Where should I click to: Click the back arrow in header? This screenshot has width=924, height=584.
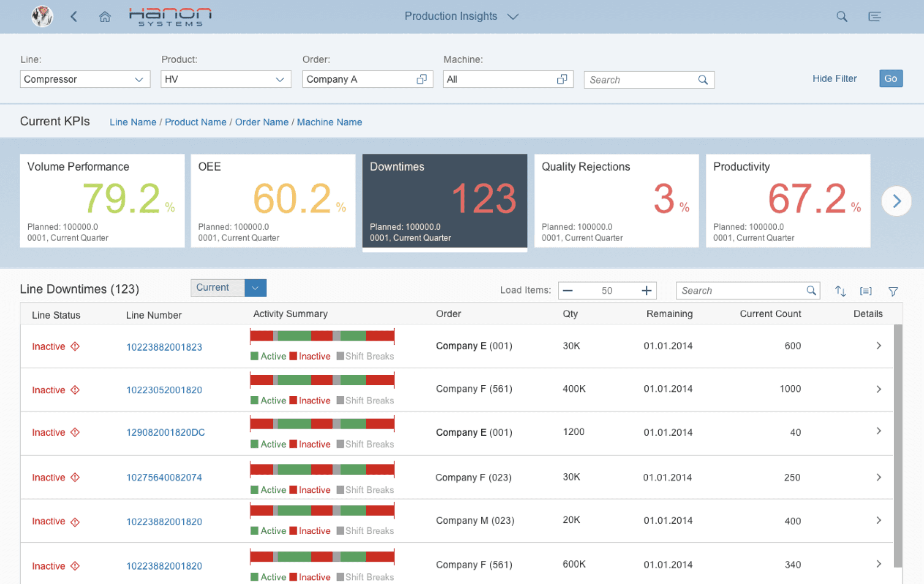74,16
